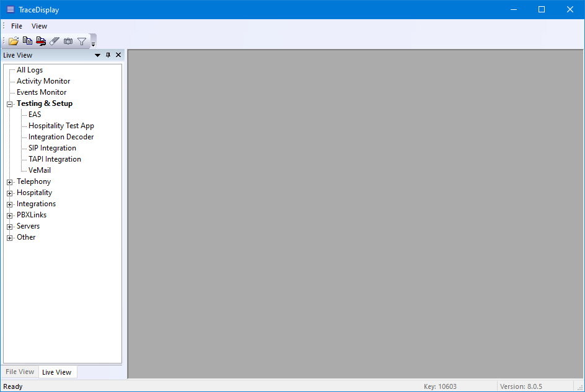
Task: Select the Integration Decoder item
Action: pyautogui.click(x=61, y=137)
